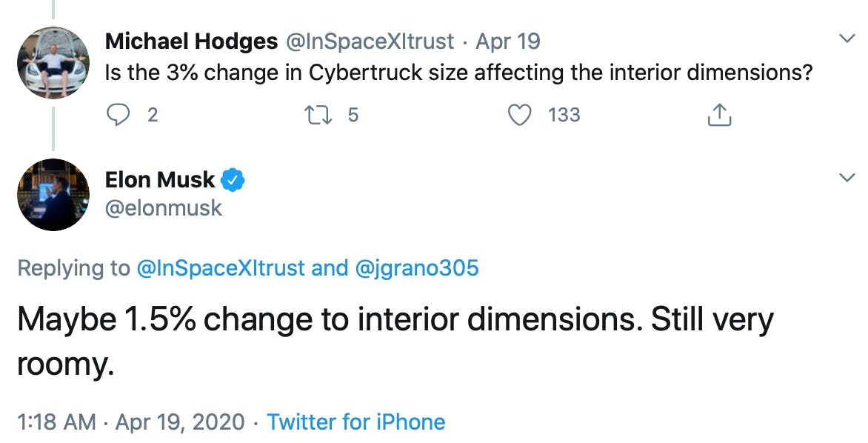The height and width of the screenshot is (443, 868).
Task: Retweet Michael Hodges' Cybertruck question
Action: coord(320,116)
